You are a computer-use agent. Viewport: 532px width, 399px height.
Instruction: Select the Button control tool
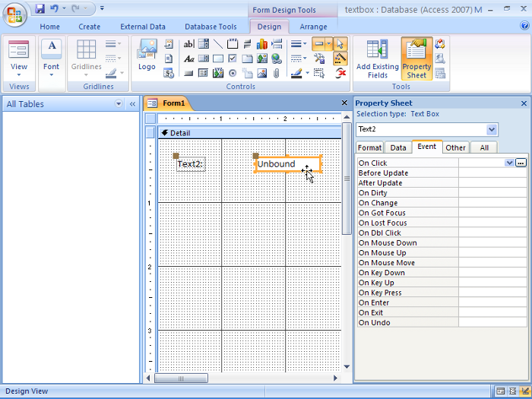[x=188, y=73]
